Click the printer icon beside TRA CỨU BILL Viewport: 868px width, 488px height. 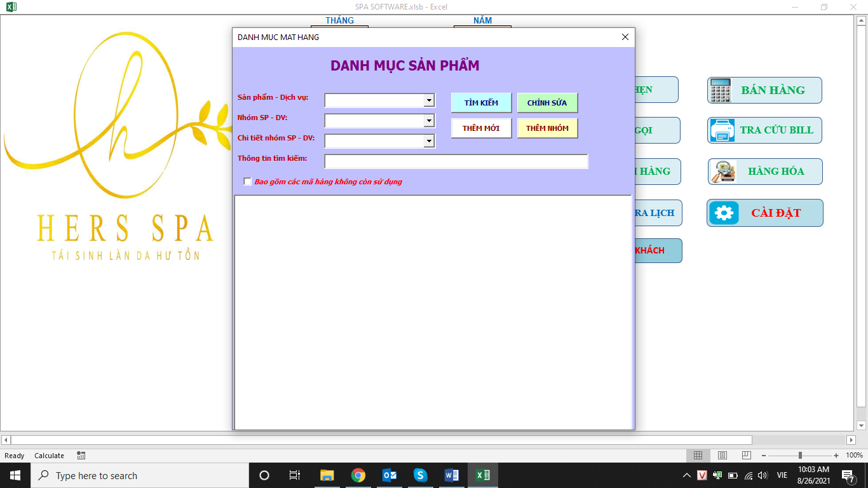click(x=722, y=130)
